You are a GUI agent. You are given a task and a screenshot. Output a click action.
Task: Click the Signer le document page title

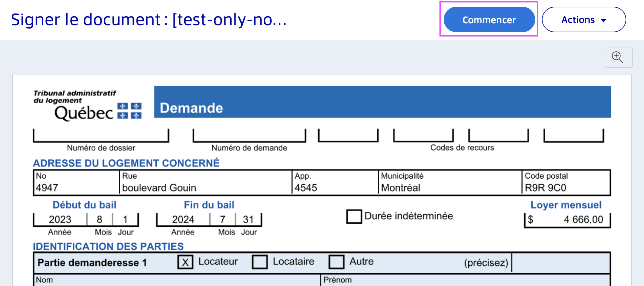pos(149,20)
